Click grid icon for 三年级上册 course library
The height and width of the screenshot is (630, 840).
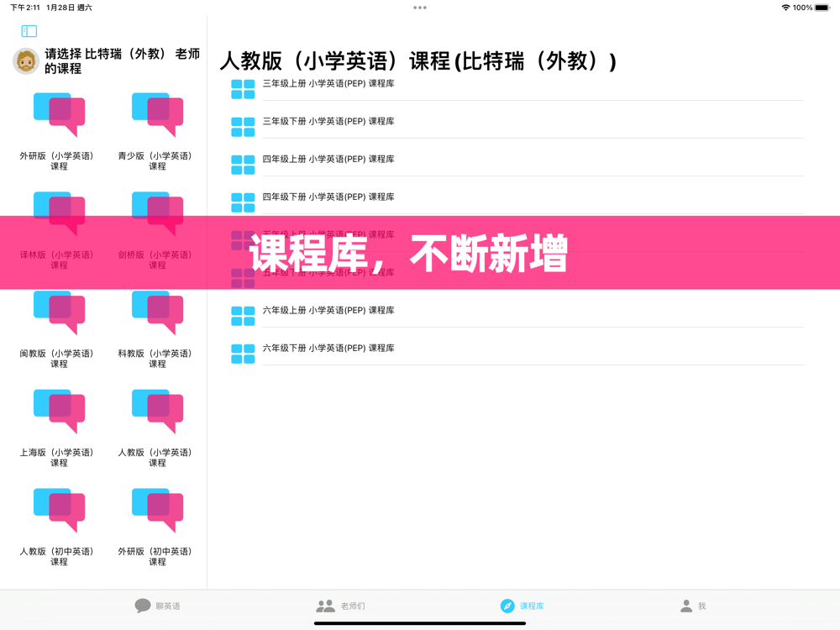(x=243, y=90)
